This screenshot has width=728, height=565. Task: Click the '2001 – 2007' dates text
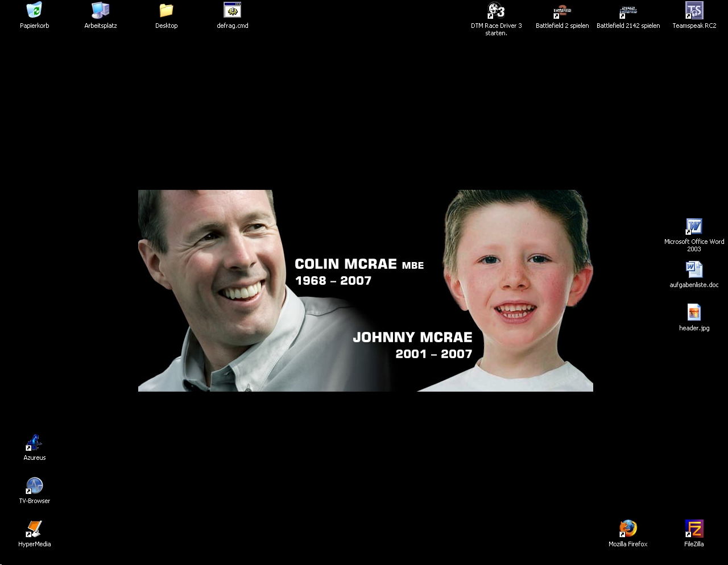433,354
